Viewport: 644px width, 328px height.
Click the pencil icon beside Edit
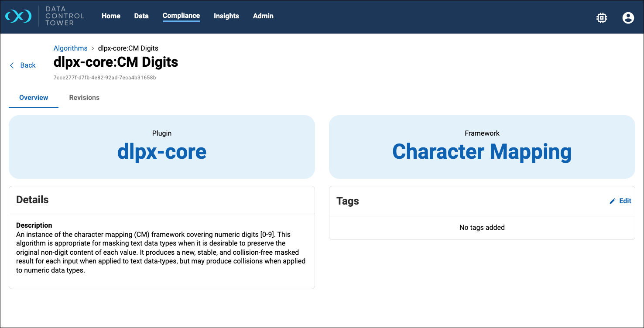(x=613, y=201)
